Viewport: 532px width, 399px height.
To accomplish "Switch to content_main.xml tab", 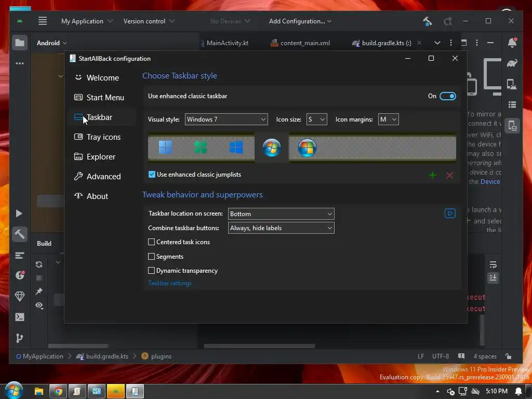I will (x=300, y=43).
